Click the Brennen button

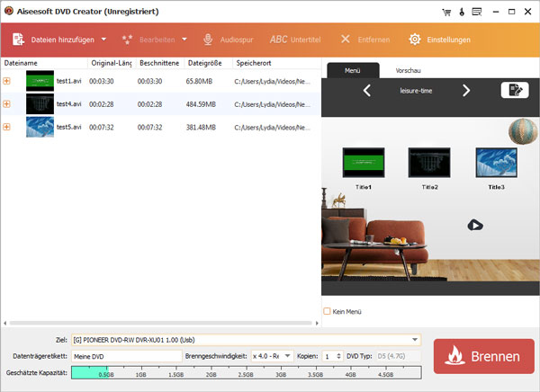484,356
